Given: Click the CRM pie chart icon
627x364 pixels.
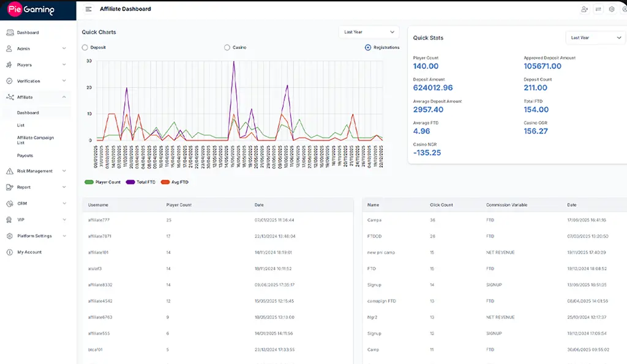Looking at the screenshot, I should click(x=10, y=203).
